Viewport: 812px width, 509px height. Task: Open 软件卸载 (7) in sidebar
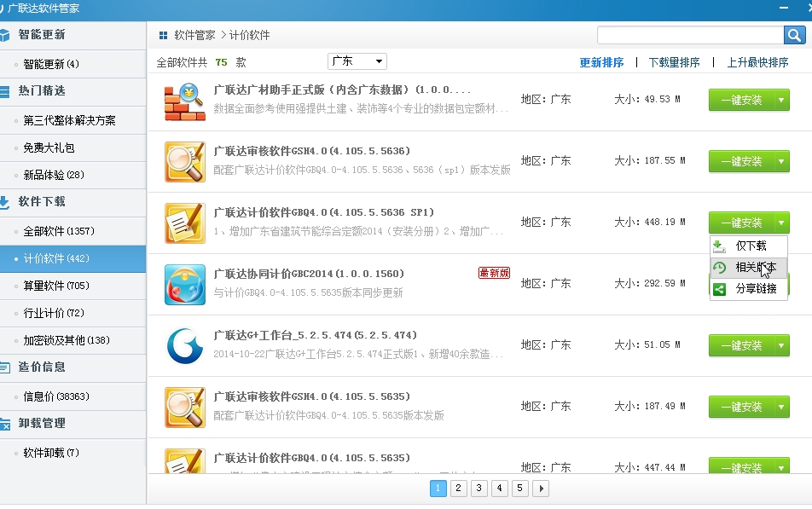point(72,453)
